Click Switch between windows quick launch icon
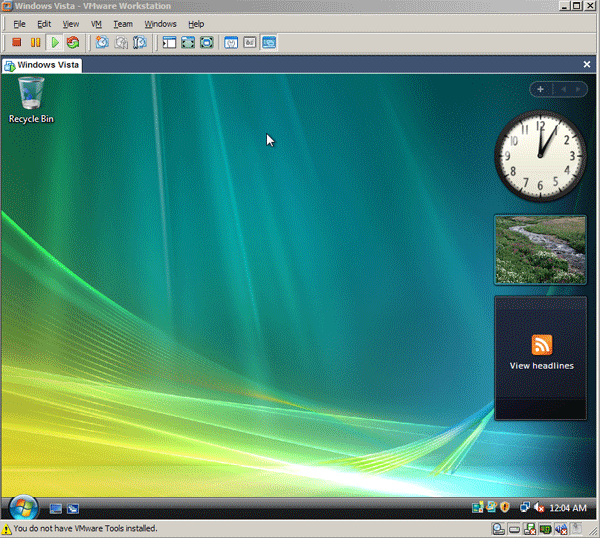This screenshot has width=600, height=538. pos(73,509)
